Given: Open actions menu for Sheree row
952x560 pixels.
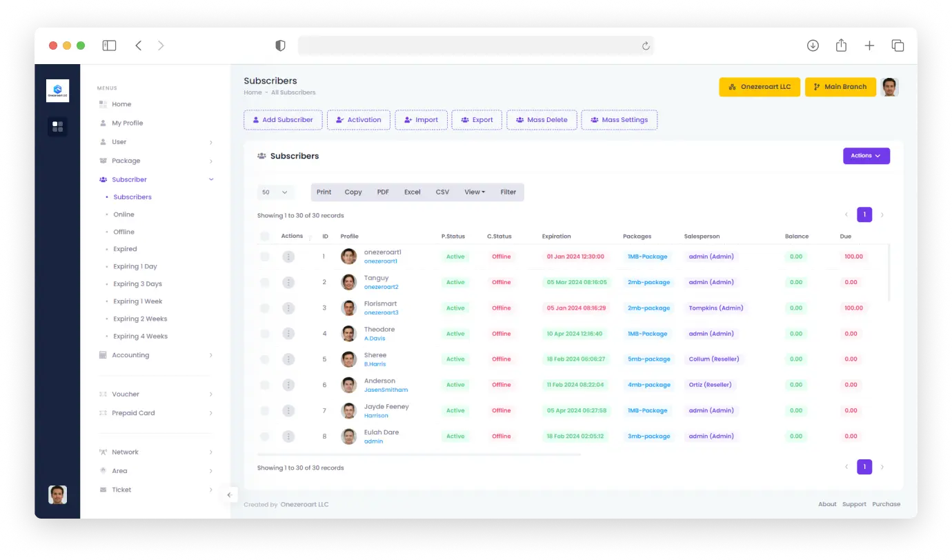Looking at the screenshot, I should (x=288, y=359).
